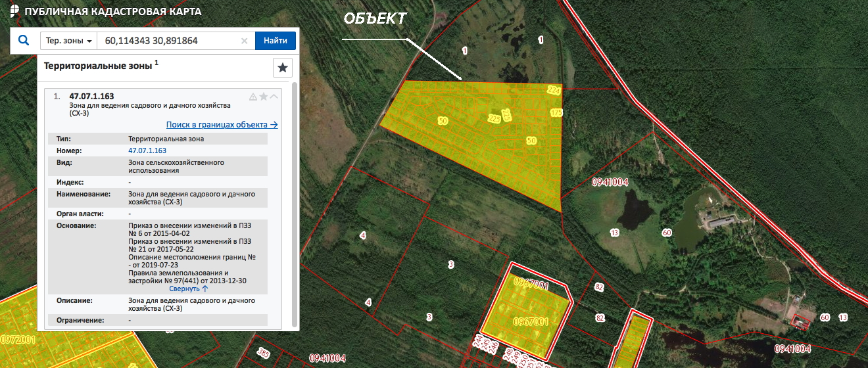Image resolution: width=868 pixels, height=368 pixels.
Task: Click the 'ПУБЛИЧНАЯ КАДАСТРОВАЯ КАРТА' title
Action: [x=113, y=12]
